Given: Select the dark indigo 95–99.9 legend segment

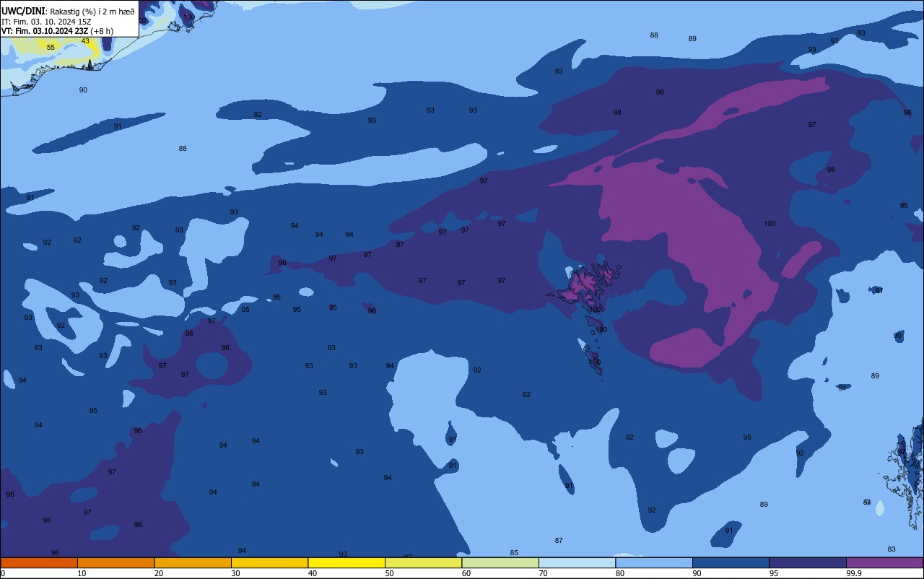Looking at the screenshot, I should pyautogui.click(x=808, y=562).
